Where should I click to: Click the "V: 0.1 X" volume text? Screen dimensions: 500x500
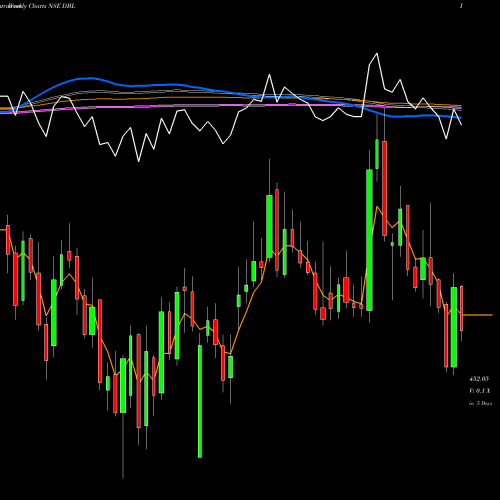point(479,391)
